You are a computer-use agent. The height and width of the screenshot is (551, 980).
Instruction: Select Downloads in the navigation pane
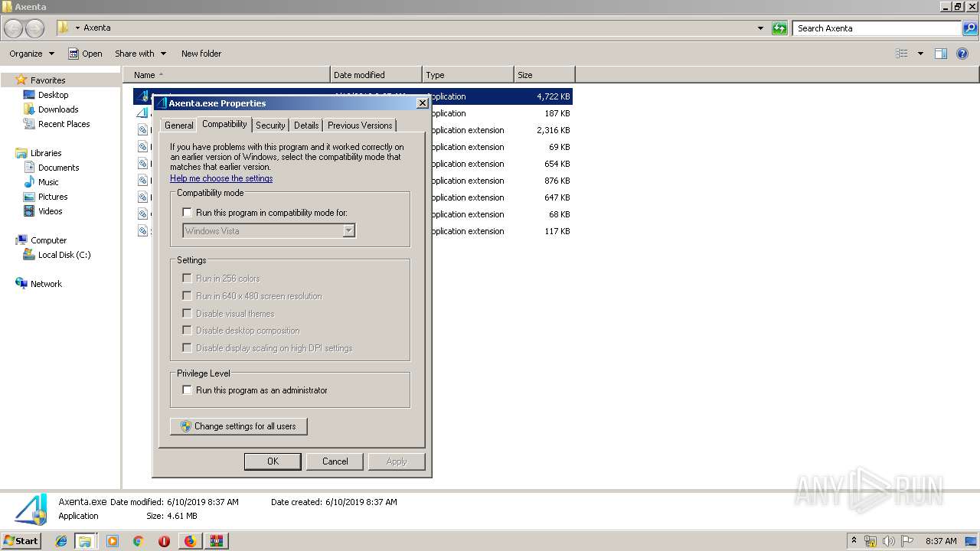pos(58,109)
